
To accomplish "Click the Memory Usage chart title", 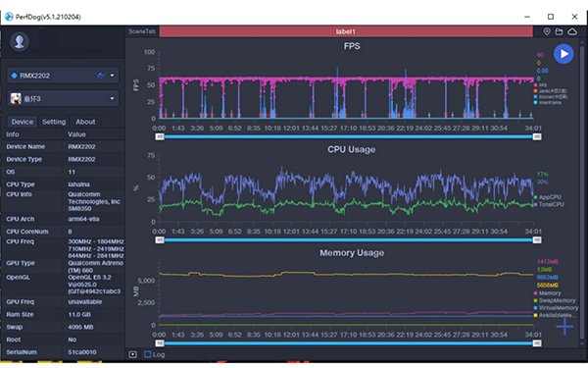I will tap(352, 253).
